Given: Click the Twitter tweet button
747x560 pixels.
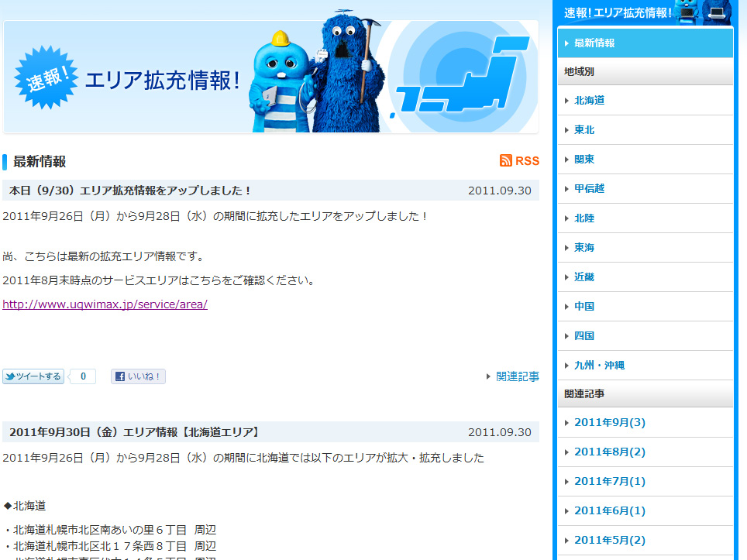Looking at the screenshot, I should pos(33,377).
